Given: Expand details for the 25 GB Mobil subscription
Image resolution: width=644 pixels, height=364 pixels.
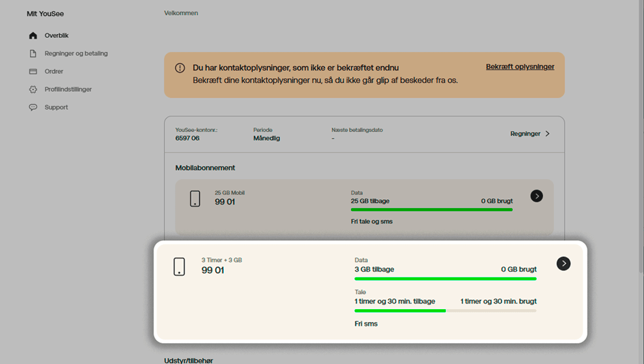Looking at the screenshot, I should coord(537,196).
